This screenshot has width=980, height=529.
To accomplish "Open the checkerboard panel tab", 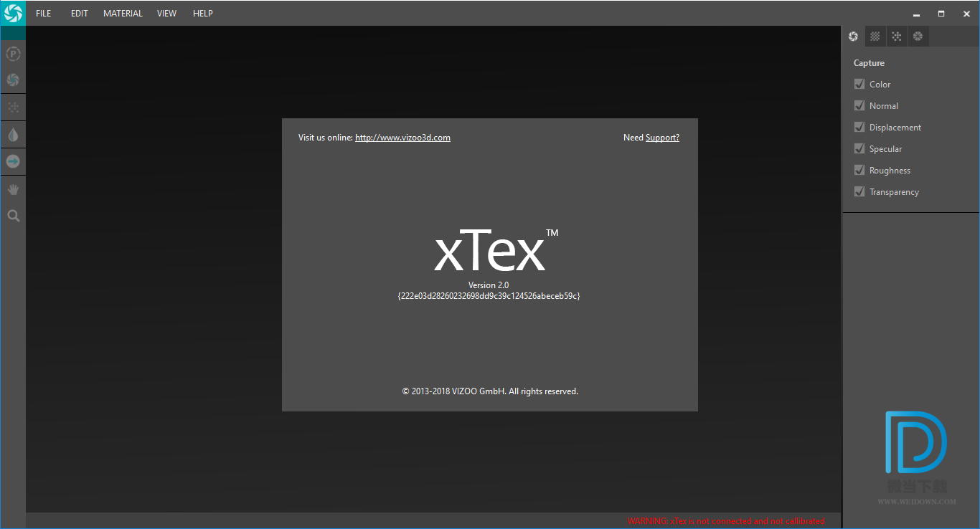I will click(x=875, y=37).
